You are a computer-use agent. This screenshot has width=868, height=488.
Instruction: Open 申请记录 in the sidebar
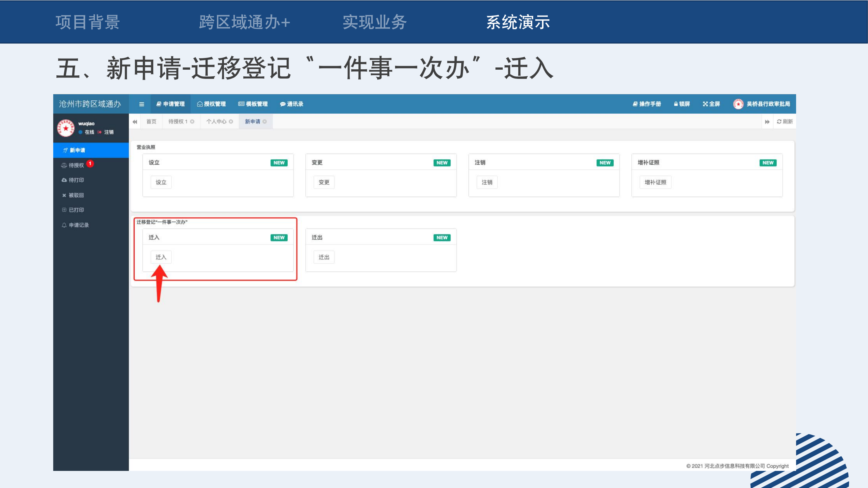[x=79, y=225]
